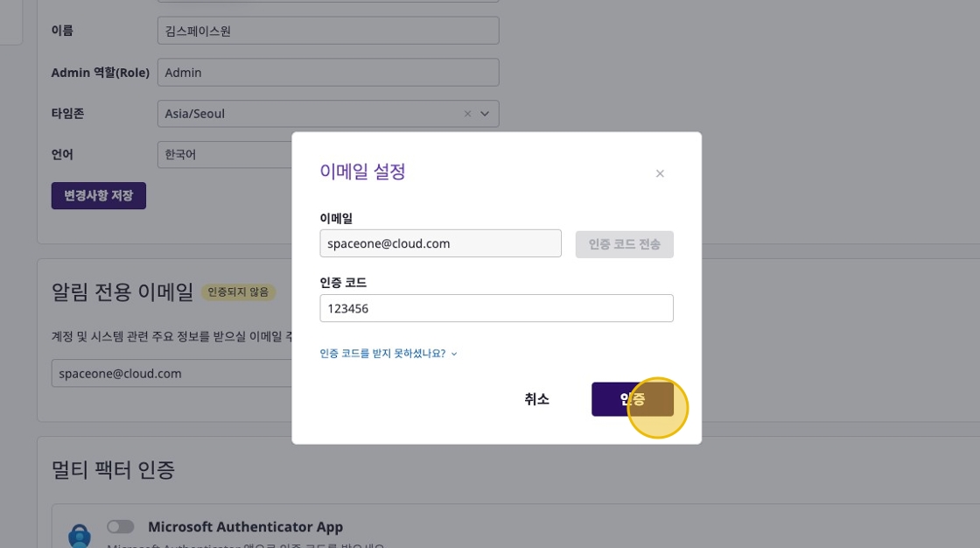Click the '인증되지 않음' status badge
Image resolution: width=980 pixels, height=548 pixels.
238,292
